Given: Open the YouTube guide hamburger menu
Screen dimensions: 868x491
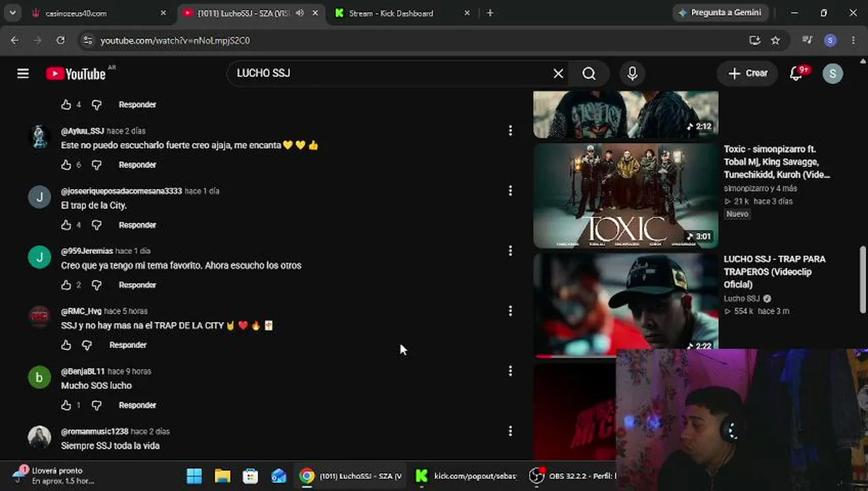Looking at the screenshot, I should [x=23, y=74].
